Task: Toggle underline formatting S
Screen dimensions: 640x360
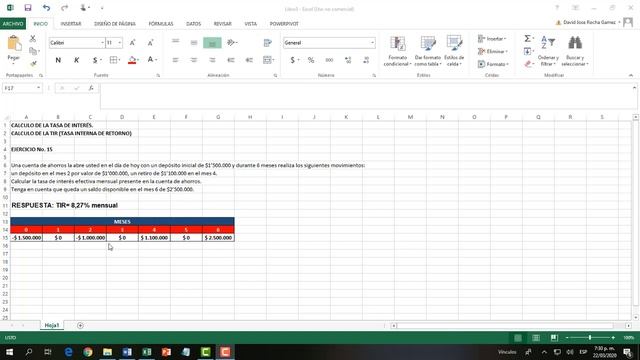Action: tap(95, 60)
